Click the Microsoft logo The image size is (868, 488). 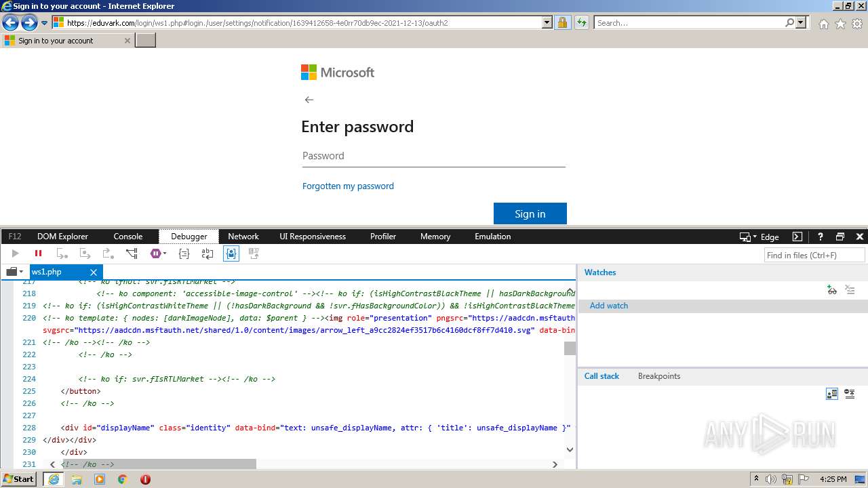pos(338,73)
